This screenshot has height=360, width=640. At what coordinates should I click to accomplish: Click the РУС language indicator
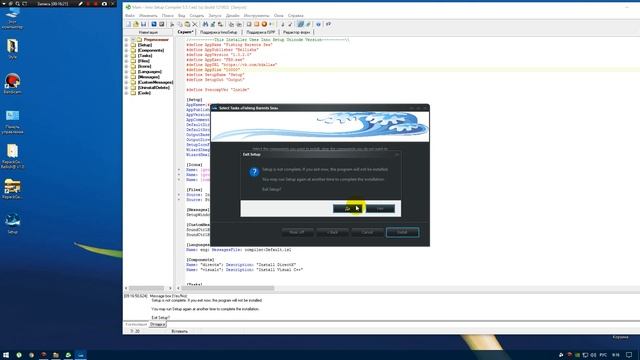click(x=603, y=355)
